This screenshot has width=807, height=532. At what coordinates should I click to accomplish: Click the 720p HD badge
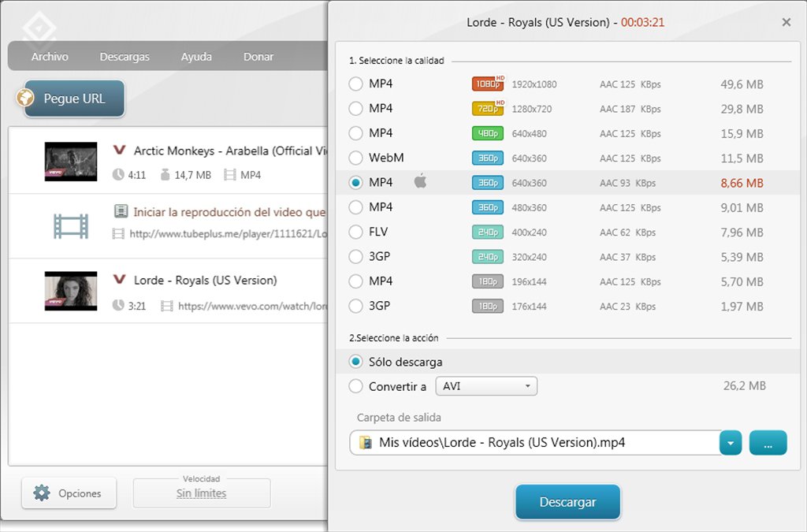coord(488,108)
